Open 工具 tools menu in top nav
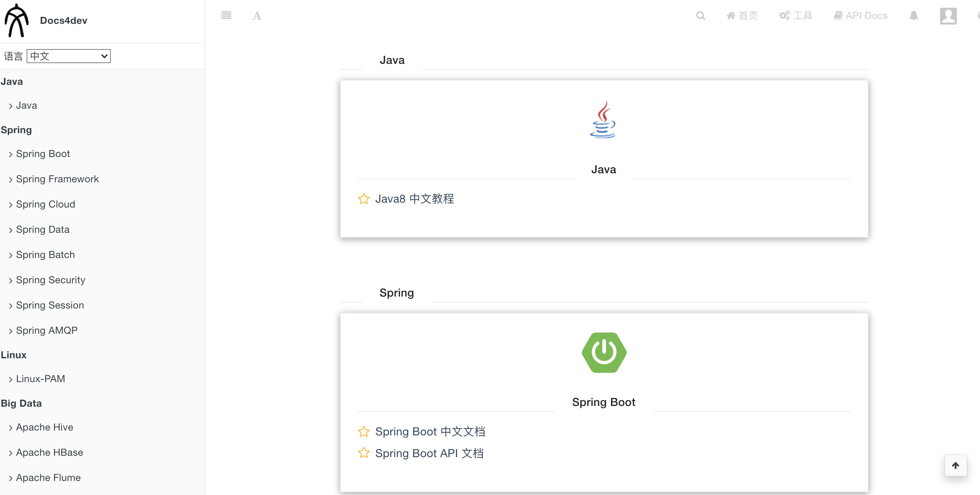 coord(796,15)
